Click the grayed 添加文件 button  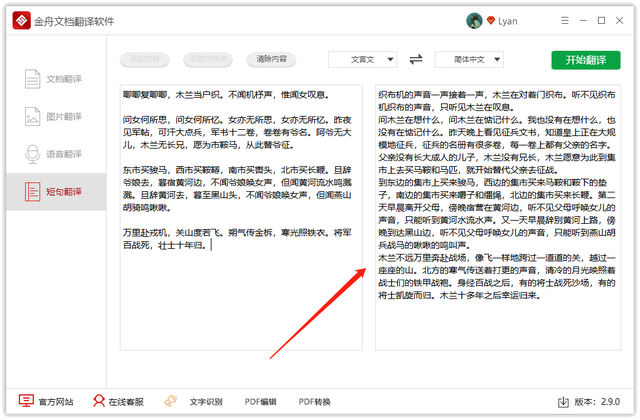pyautogui.click(x=144, y=59)
